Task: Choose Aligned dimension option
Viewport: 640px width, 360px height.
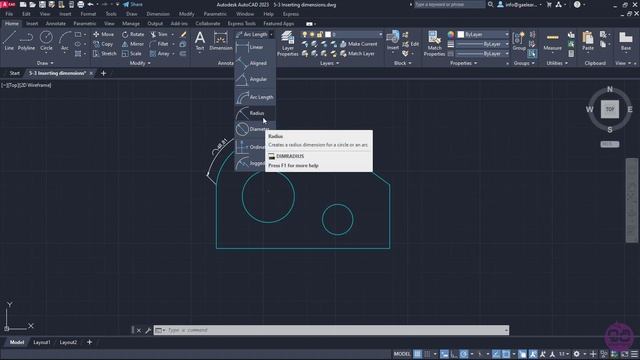Action: [255, 63]
